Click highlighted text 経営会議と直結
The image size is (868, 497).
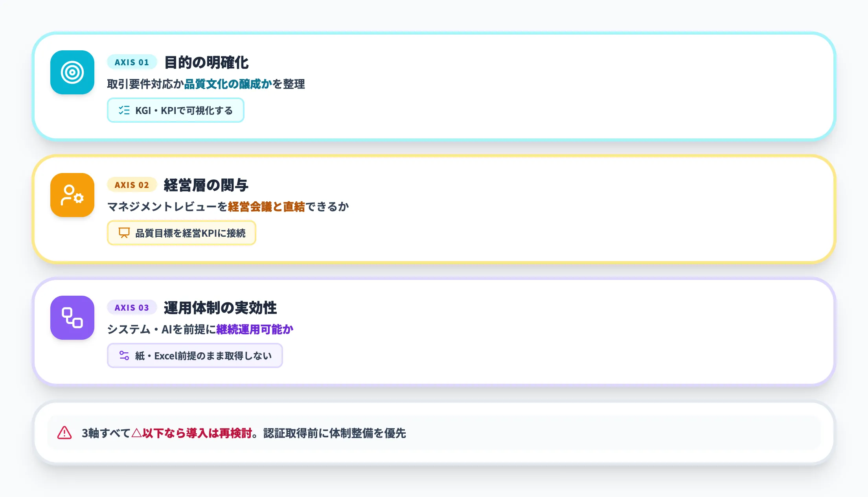(266, 207)
